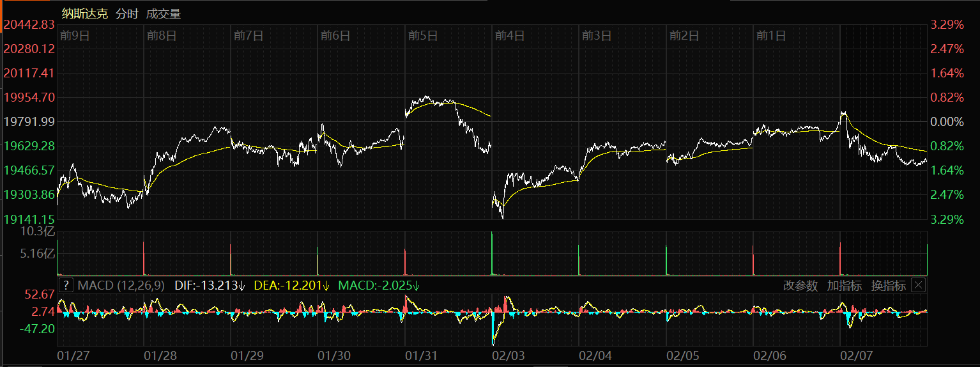Viewport: 980px width, 367px height.
Task: Click the 01/29 date label
Action: (247, 355)
